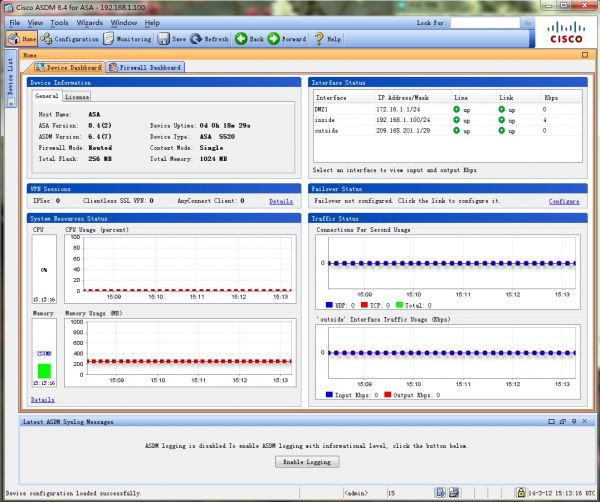The height and width of the screenshot is (502, 600).
Task: Open VPN Sessions Details link
Action: point(281,201)
